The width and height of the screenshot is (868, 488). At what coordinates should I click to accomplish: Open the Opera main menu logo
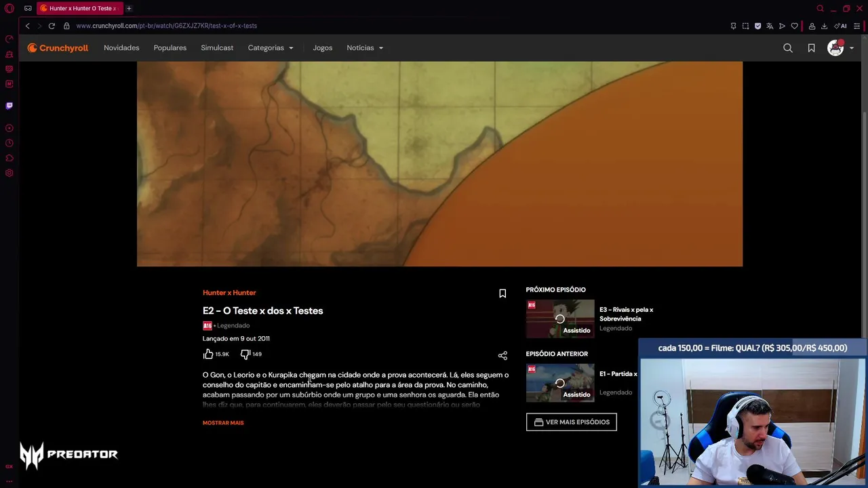(9, 9)
